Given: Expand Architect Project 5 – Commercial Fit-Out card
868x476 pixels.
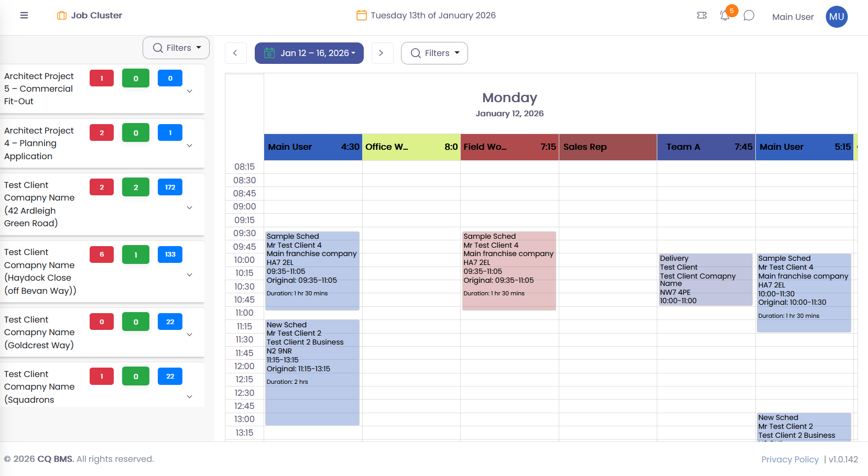Looking at the screenshot, I should [189, 91].
